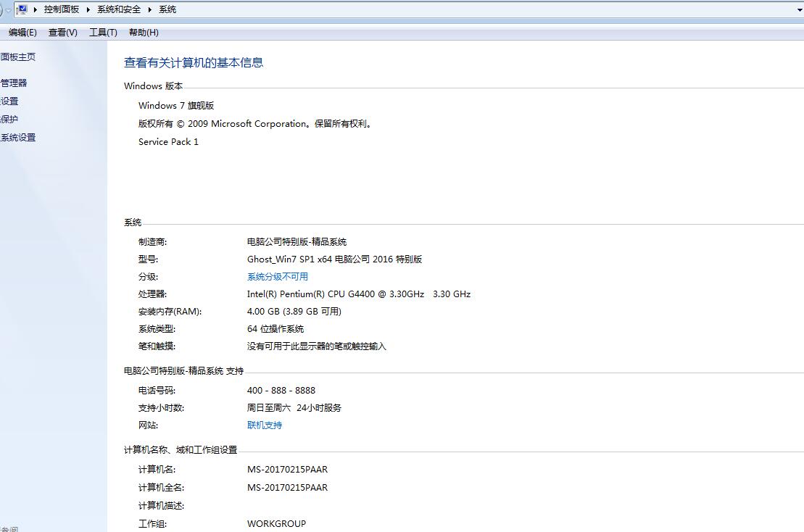Select system type 64 位操作系统
The width and height of the screenshot is (804, 532).
pos(275,329)
